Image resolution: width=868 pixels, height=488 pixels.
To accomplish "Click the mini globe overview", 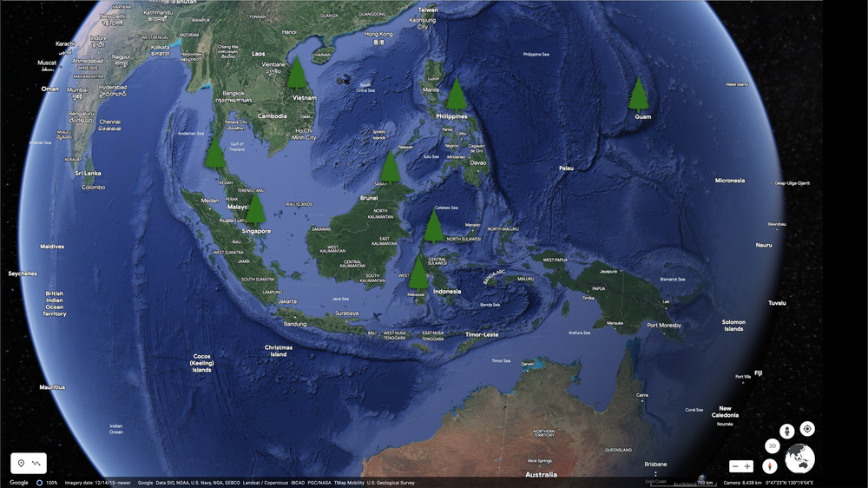I will coord(800,459).
